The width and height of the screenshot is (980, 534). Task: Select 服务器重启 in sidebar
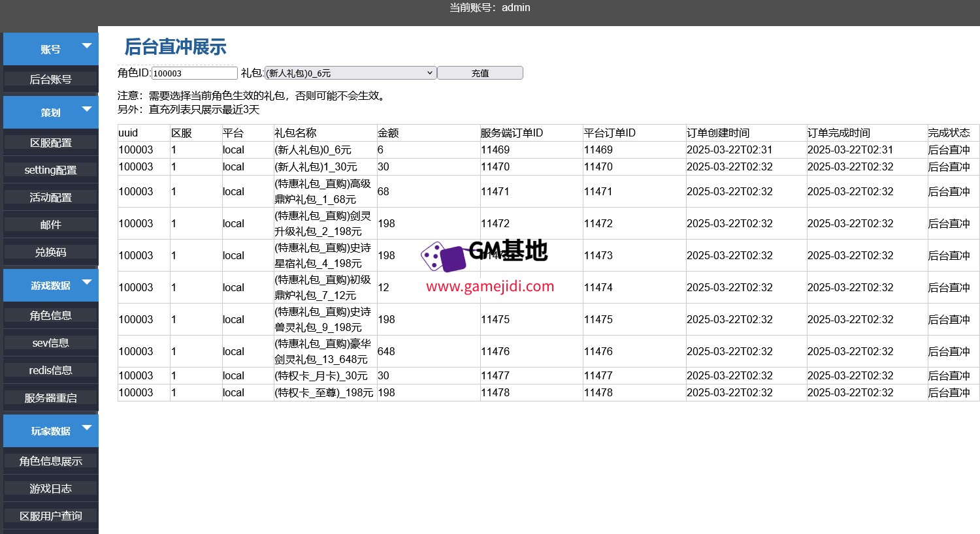[50, 398]
